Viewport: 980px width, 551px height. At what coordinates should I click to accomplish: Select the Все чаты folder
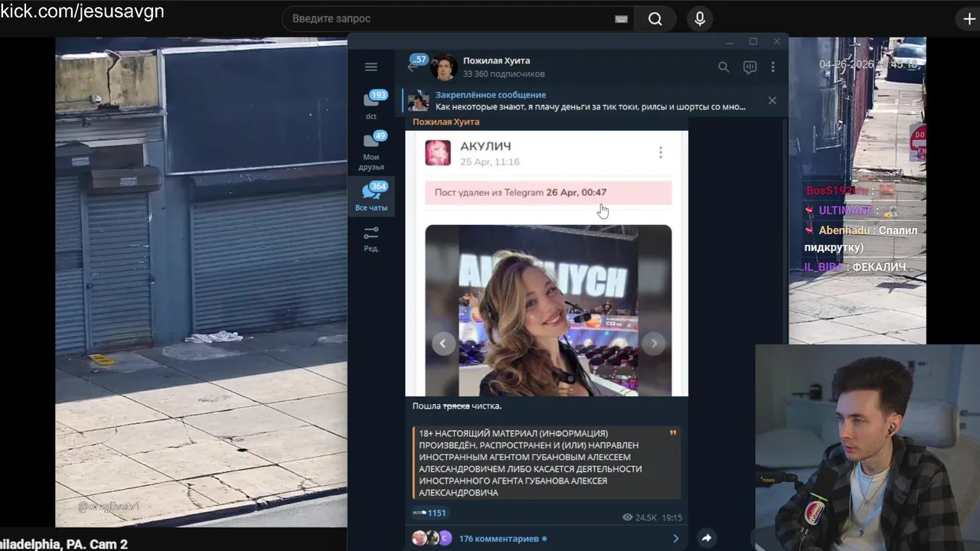tap(371, 197)
